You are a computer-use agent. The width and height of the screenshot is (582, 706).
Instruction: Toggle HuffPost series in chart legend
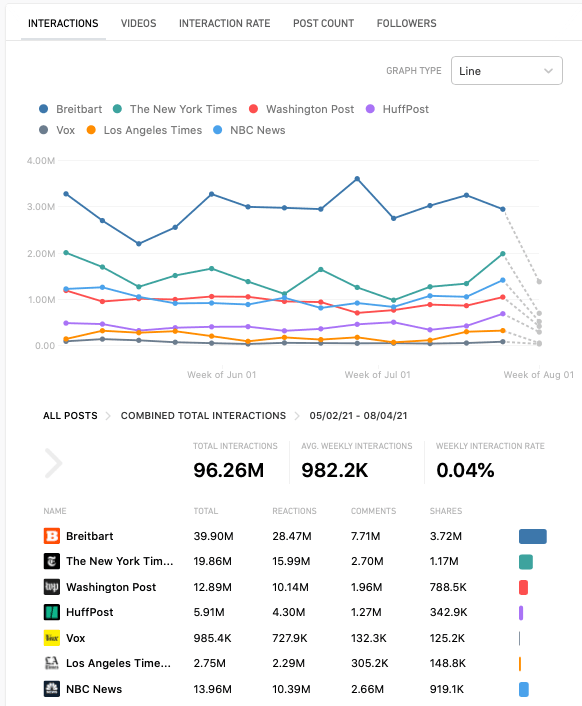[397, 109]
